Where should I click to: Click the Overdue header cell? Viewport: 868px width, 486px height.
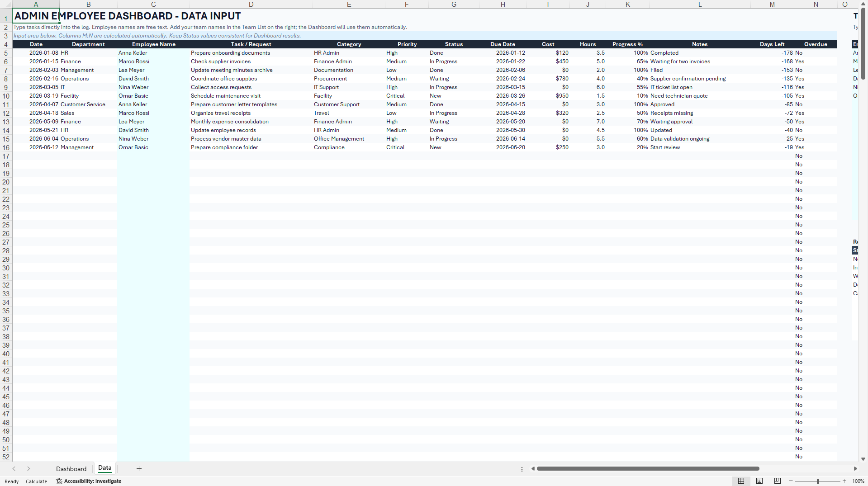coord(816,44)
